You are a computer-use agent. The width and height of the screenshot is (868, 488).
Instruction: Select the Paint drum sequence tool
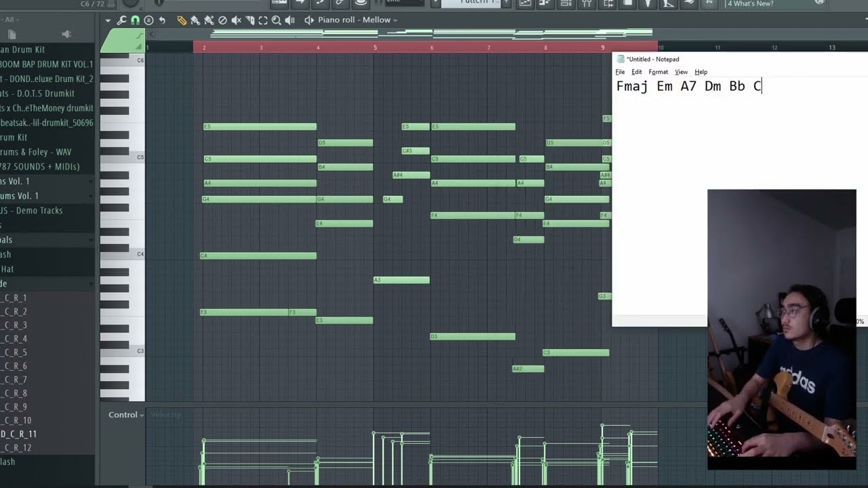pyautogui.click(x=209, y=20)
